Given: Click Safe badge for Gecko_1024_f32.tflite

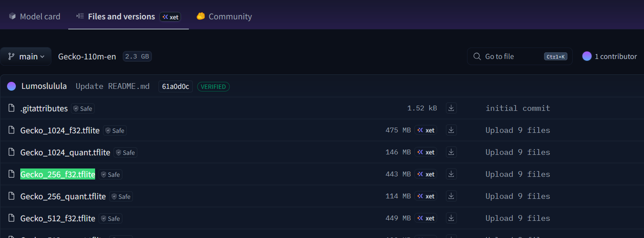Looking at the screenshot, I should [x=115, y=131].
